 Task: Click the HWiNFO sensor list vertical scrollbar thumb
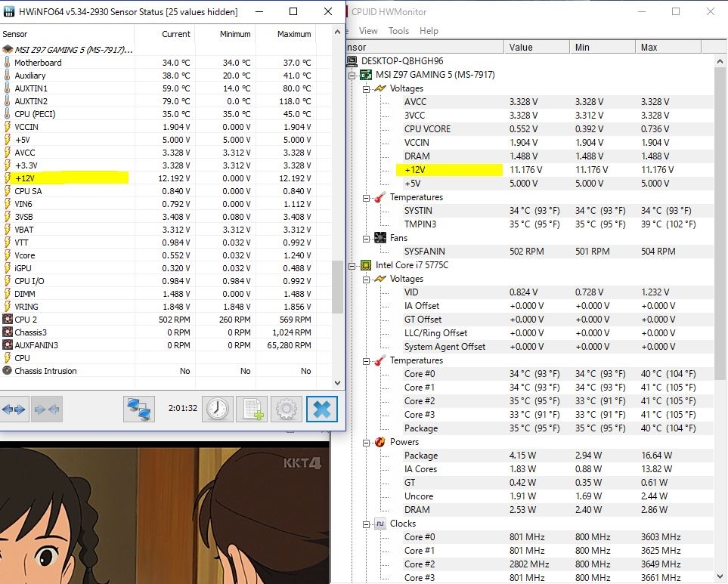(337, 287)
